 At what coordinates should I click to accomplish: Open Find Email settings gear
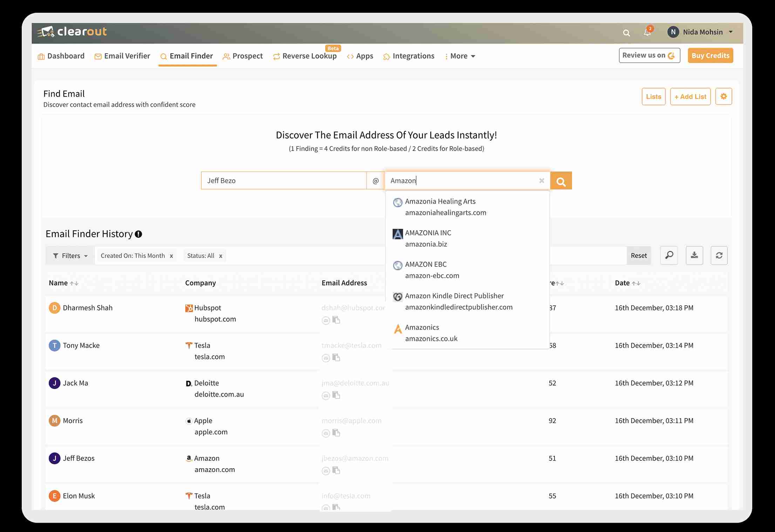coord(723,96)
